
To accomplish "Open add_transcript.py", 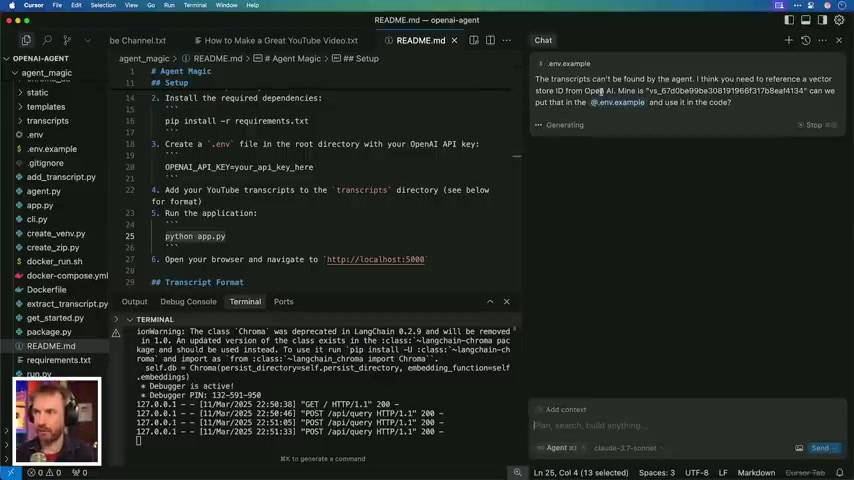I will click(x=61, y=177).
